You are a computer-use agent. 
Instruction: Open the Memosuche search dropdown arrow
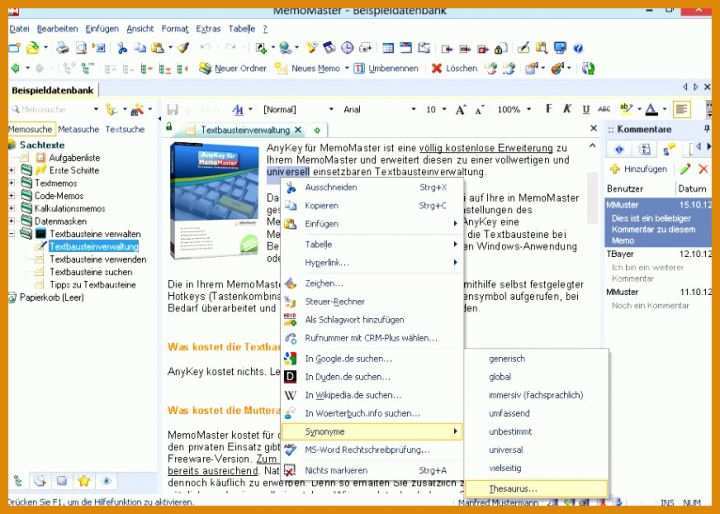click(96, 109)
